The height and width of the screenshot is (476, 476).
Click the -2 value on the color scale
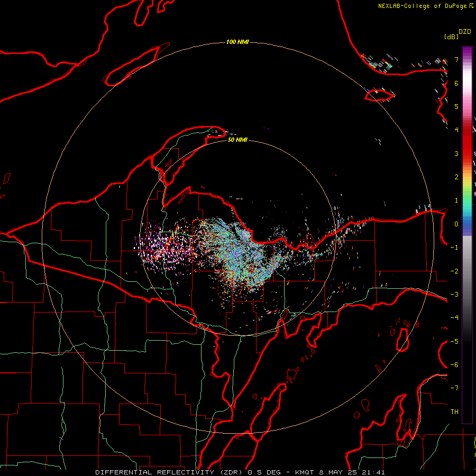click(x=454, y=271)
